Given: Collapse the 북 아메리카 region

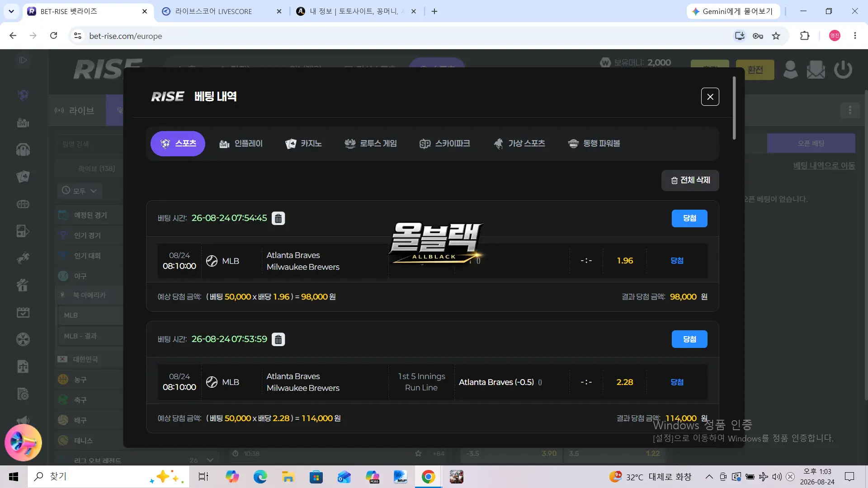Looking at the screenshot, I should pyautogui.click(x=90, y=295).
